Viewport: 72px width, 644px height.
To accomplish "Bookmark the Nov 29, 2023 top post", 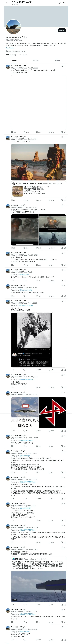I will 62,132.
